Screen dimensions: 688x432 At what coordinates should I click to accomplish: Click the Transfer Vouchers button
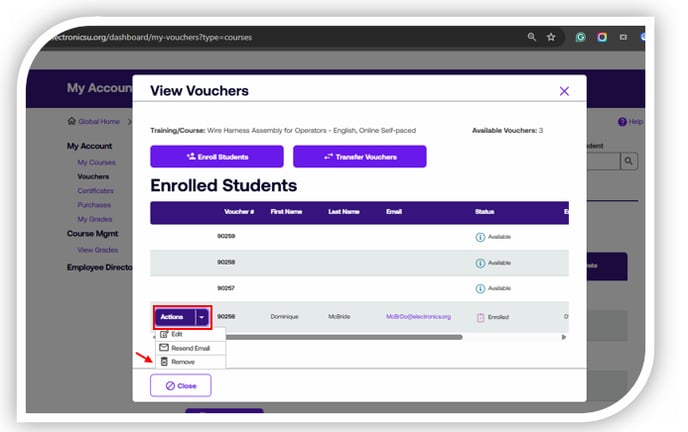(x=359, y=157)
